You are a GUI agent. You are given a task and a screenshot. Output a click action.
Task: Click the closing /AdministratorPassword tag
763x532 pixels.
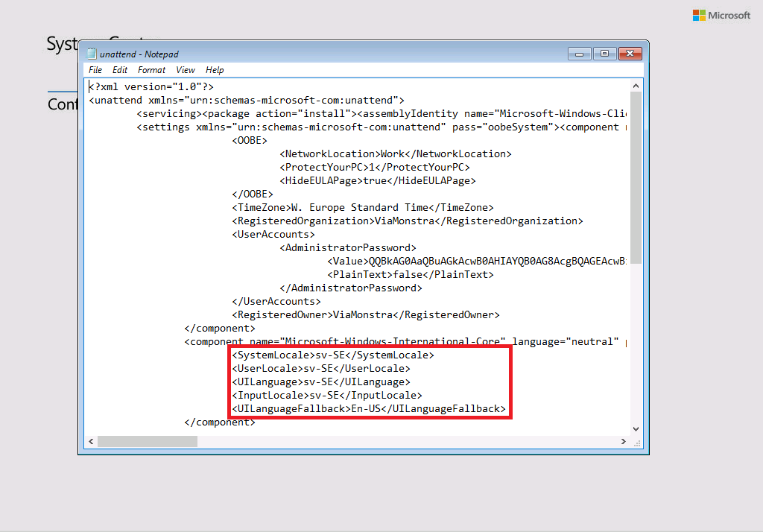[x=351, y=288]
